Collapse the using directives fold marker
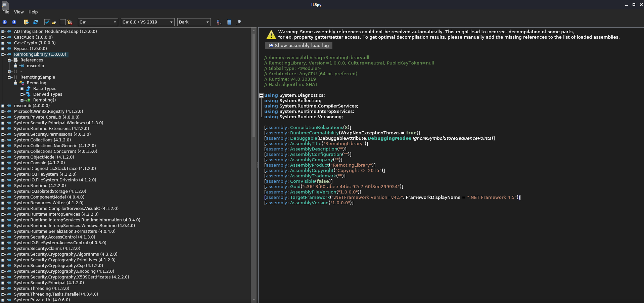The width and height of the screenshot is (644, 303). click(261, 95)
